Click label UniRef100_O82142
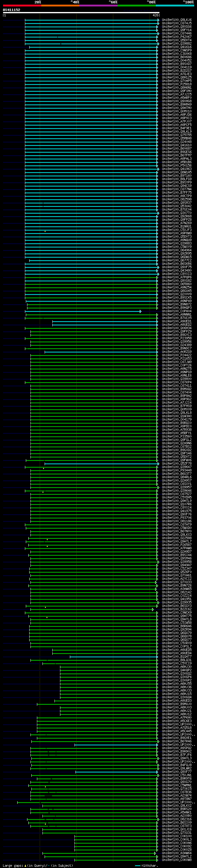 coord(177,592)
